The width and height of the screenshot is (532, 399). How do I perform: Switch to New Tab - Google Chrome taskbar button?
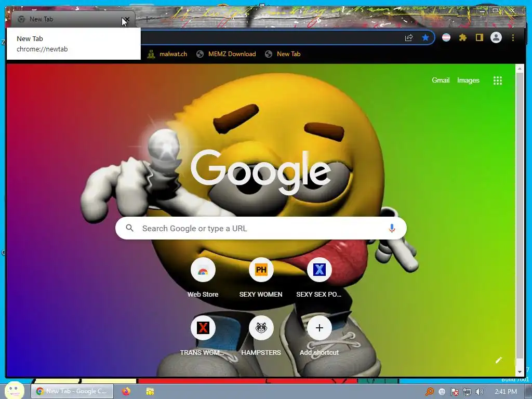[x=72, y=391]
